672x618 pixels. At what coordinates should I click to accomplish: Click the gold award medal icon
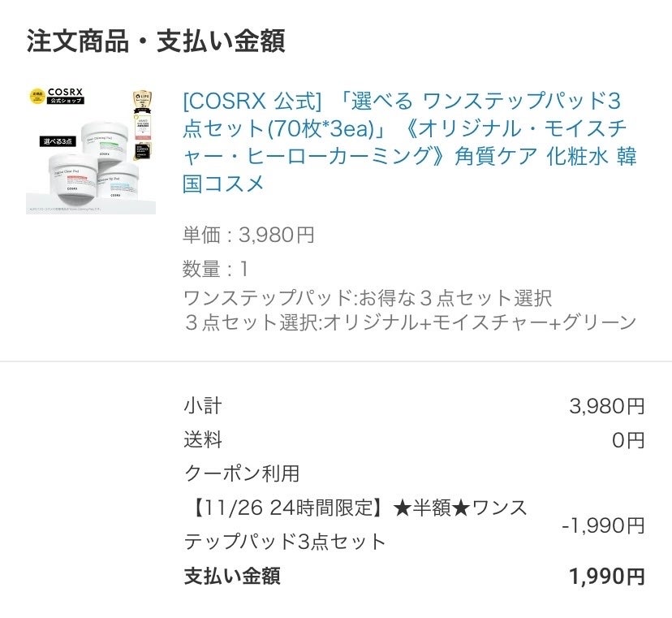point(142,99)
